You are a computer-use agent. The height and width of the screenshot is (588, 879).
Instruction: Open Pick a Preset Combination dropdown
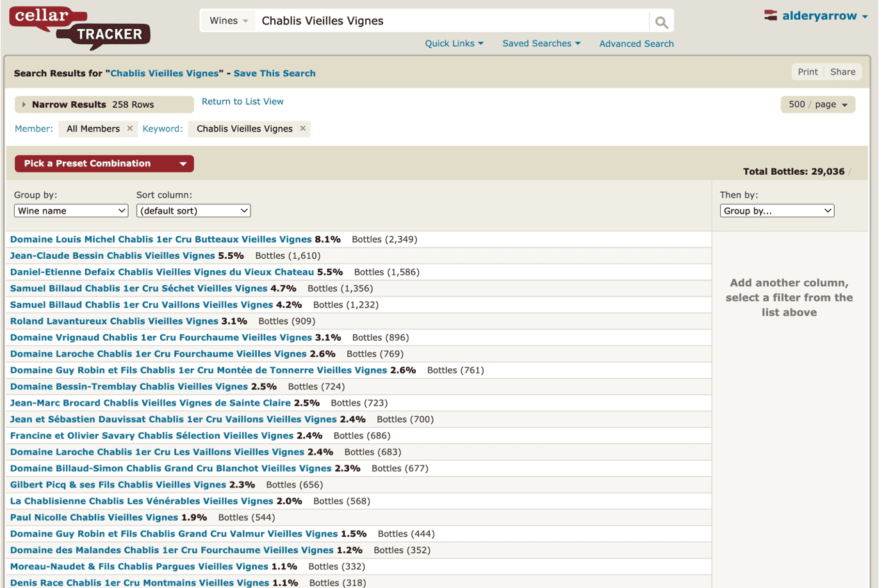coord(104,163)
